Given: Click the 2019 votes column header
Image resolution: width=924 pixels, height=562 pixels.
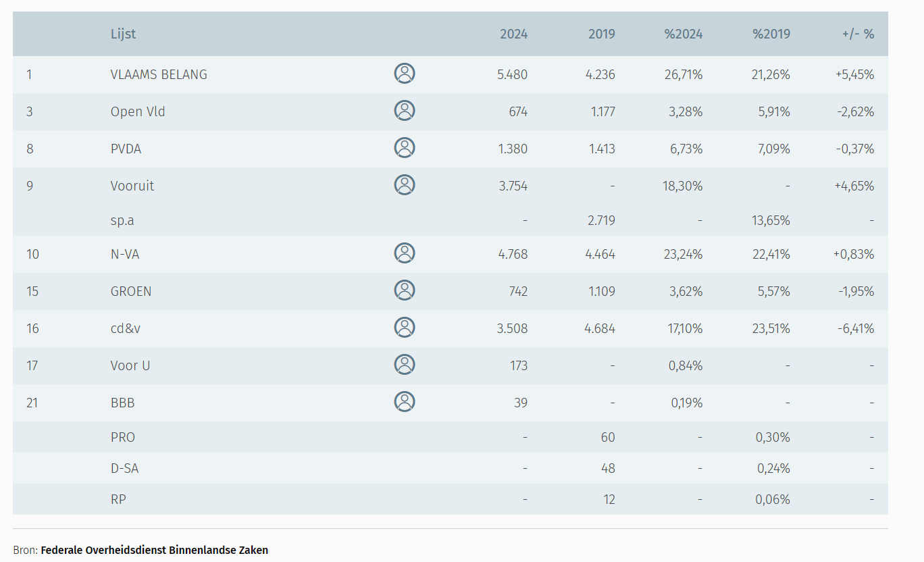Looking at the screenshot, I should [602, 34].
